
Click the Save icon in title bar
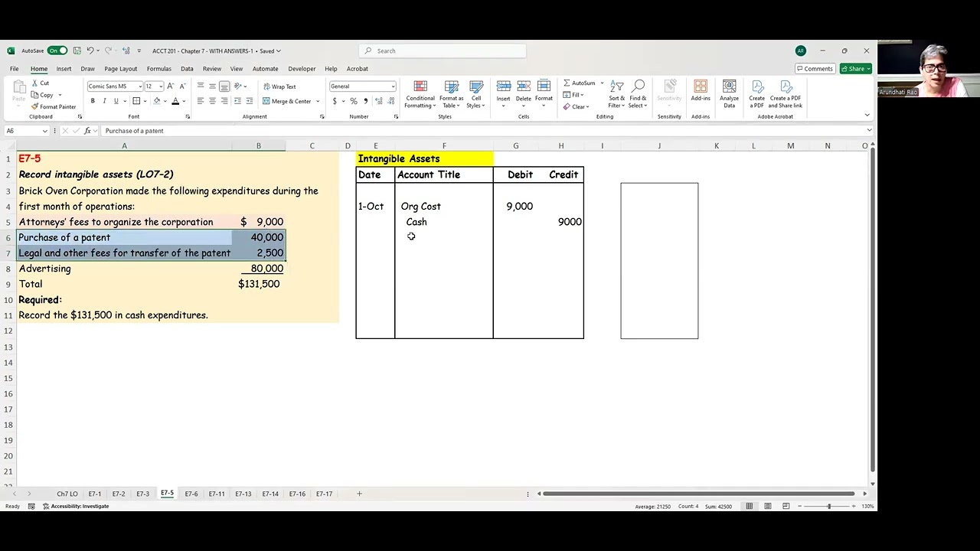pos(77,51)
